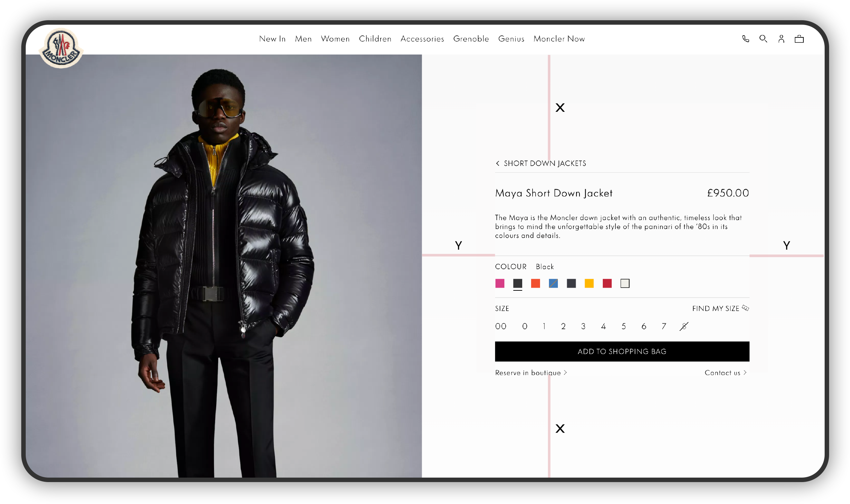Screen dimensions: 850x504
Task: Open the Moncler Now menu
Action: pyautogui.click(x=559, y=39)
